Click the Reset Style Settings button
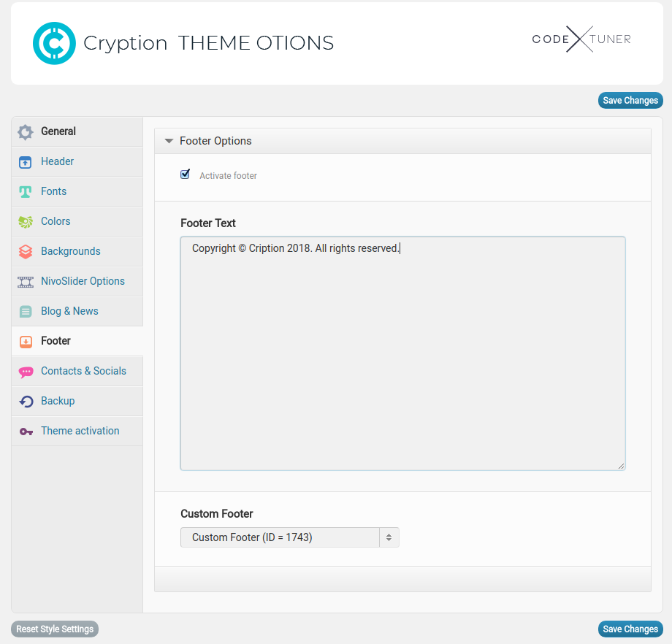672x644 pixels. pyautogui.click(x=55, y=629)
